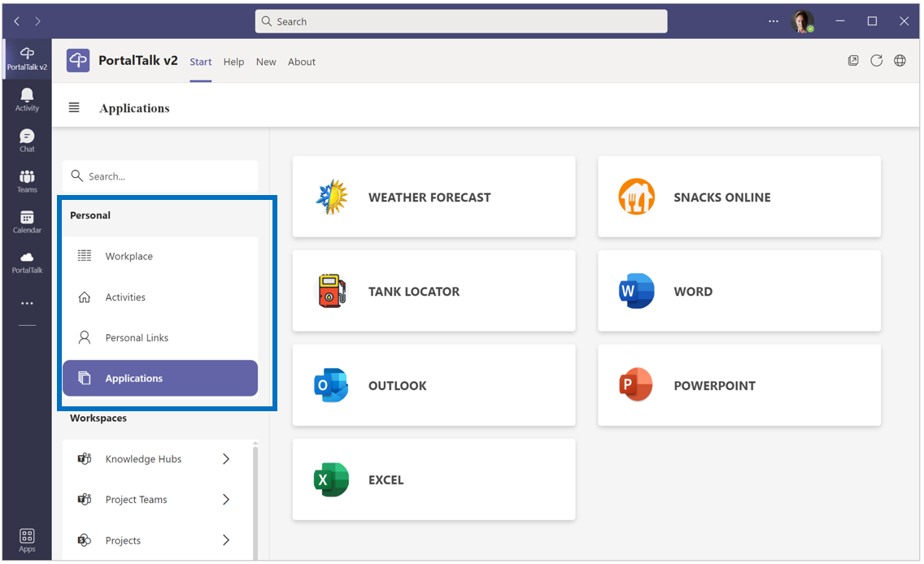
Task: Select the Applications menu item
Action: 160,378
